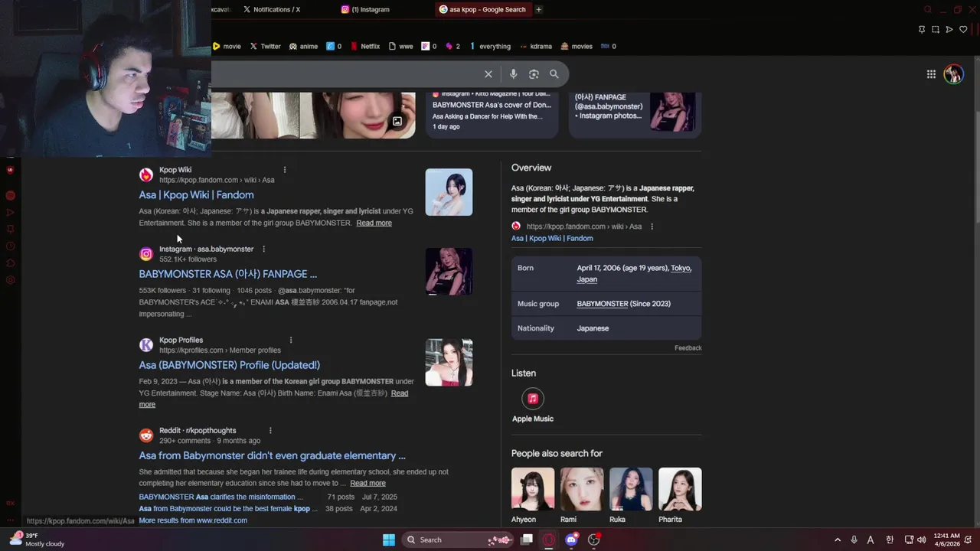Screen dimensions: 980x551
Task: Open the Overview source options menu
Action: (x=652, y=227)
